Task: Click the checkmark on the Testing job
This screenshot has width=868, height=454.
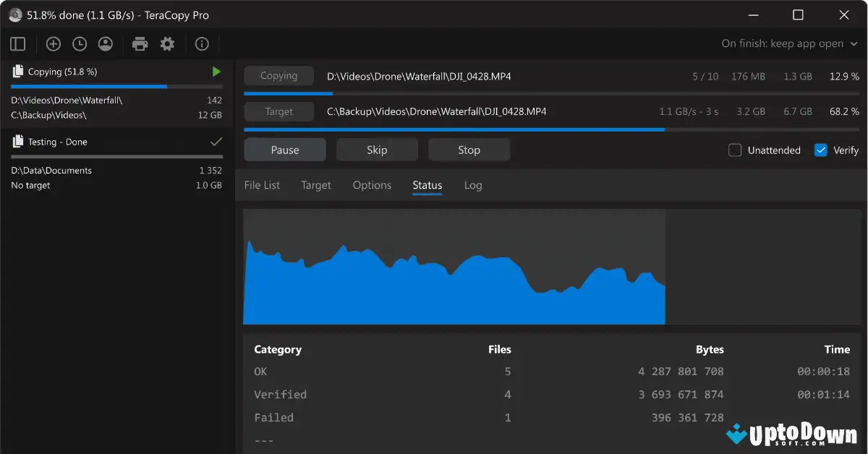Action: pyautogui.click(x=215, y=142)
